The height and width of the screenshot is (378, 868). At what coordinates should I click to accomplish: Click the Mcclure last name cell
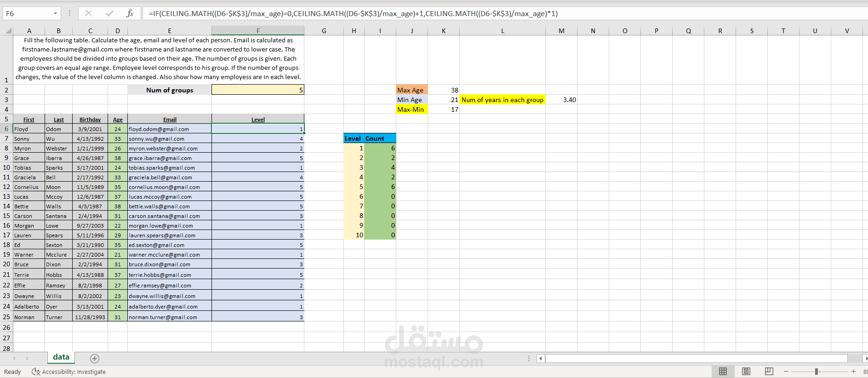(58, 254)
